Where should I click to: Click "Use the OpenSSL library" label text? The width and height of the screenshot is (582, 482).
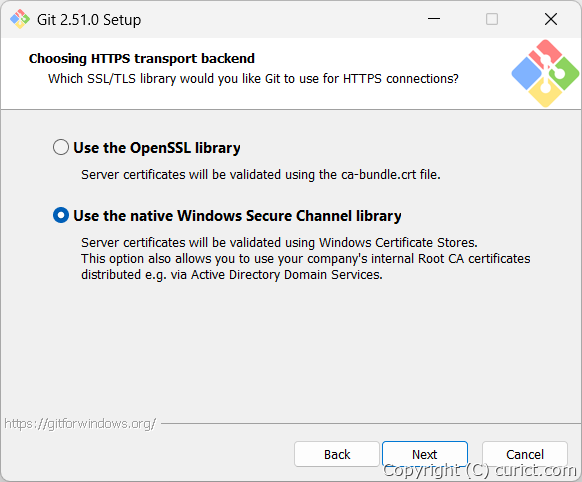(157, 148)
